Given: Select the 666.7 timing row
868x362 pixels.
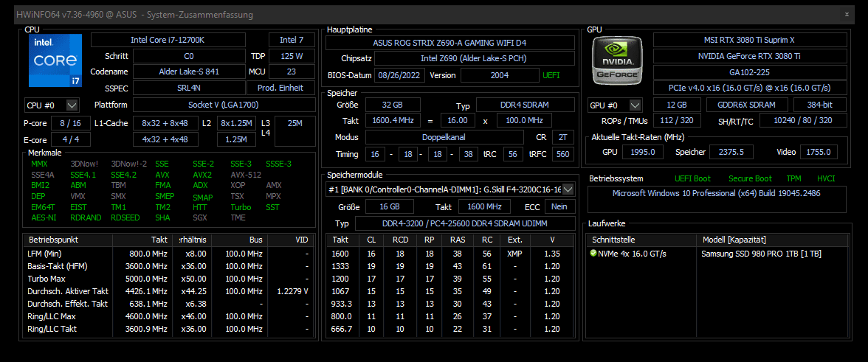Looking at the screenshot, I should [451, 329].
